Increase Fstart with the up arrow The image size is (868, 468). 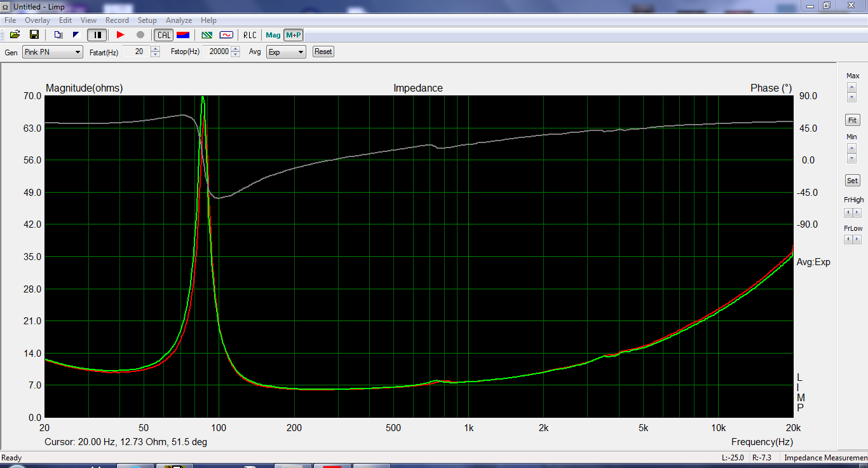(x=155, y=49)
